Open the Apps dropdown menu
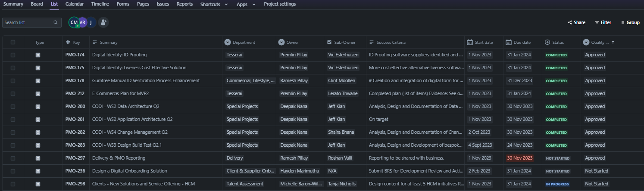 pos(246,4)
